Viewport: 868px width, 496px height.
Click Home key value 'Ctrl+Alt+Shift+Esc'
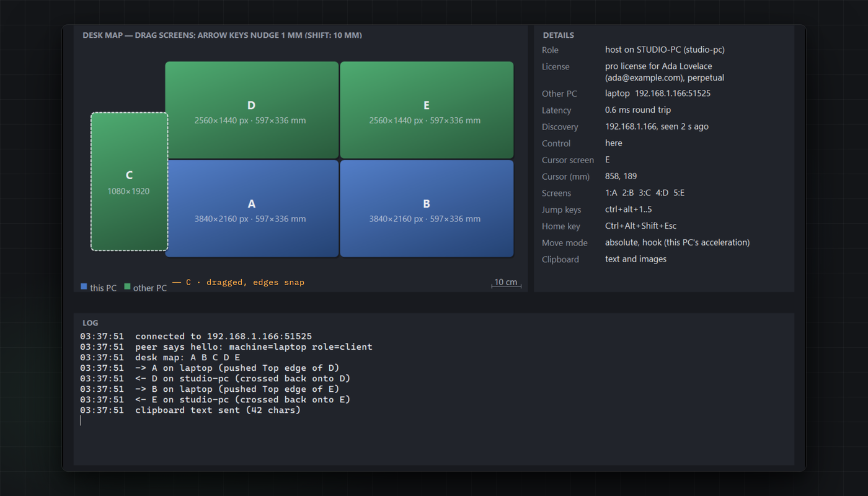pyautogui.click(x=641, y=226)
